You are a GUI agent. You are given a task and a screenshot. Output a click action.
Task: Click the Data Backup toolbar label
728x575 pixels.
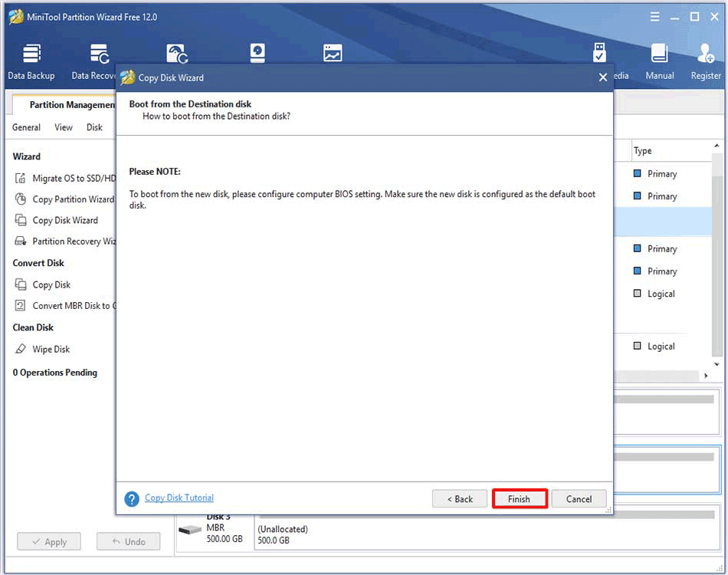31,76
